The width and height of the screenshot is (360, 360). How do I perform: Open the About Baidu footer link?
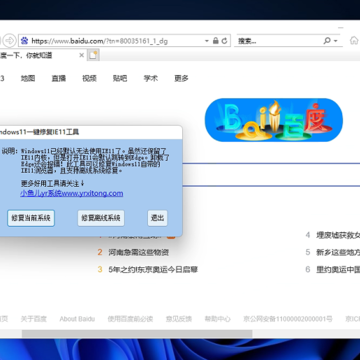pyautogui.click(x=77, y=319)
